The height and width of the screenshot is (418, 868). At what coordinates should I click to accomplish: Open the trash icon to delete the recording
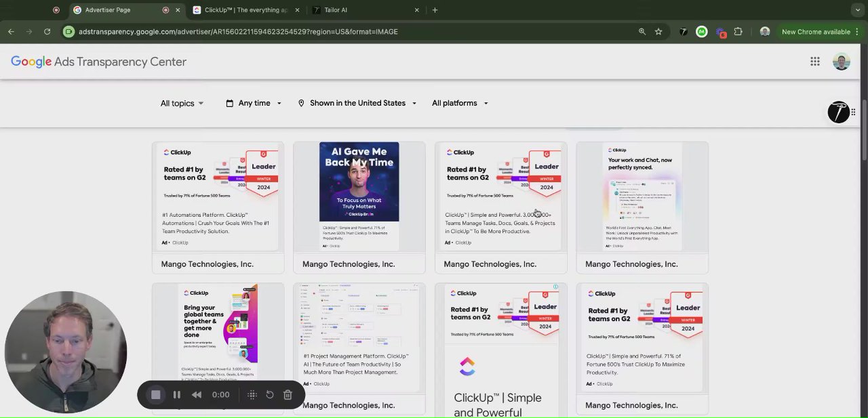288,394
